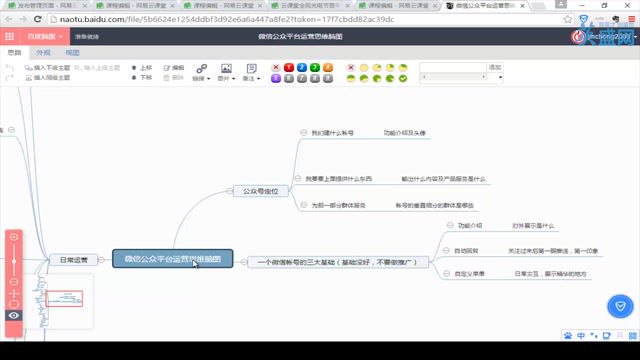This screenshot has width=640, height=360.
Task: Collapse the 自动回复 branch
Action: click(x=446, y=251)
